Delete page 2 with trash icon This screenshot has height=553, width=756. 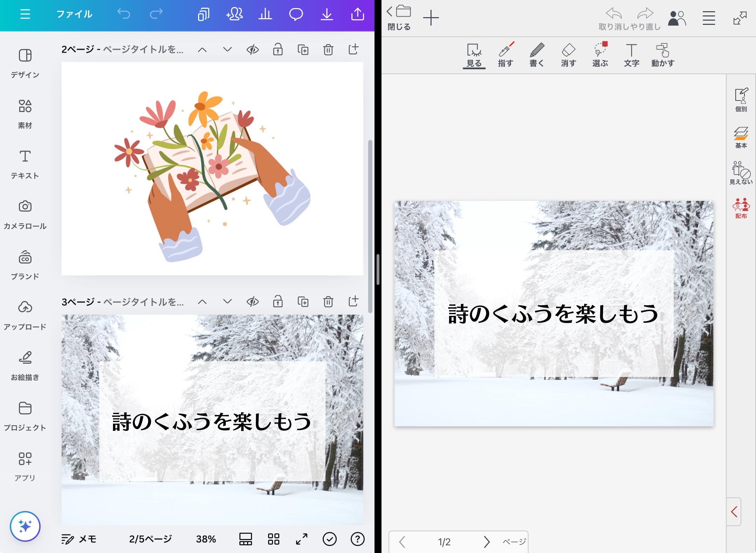(328, 50)
